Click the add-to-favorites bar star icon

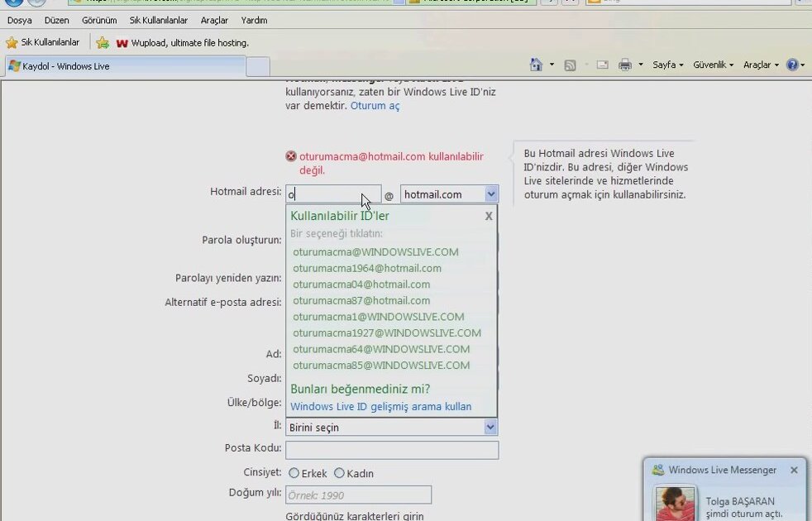[103, 43]
